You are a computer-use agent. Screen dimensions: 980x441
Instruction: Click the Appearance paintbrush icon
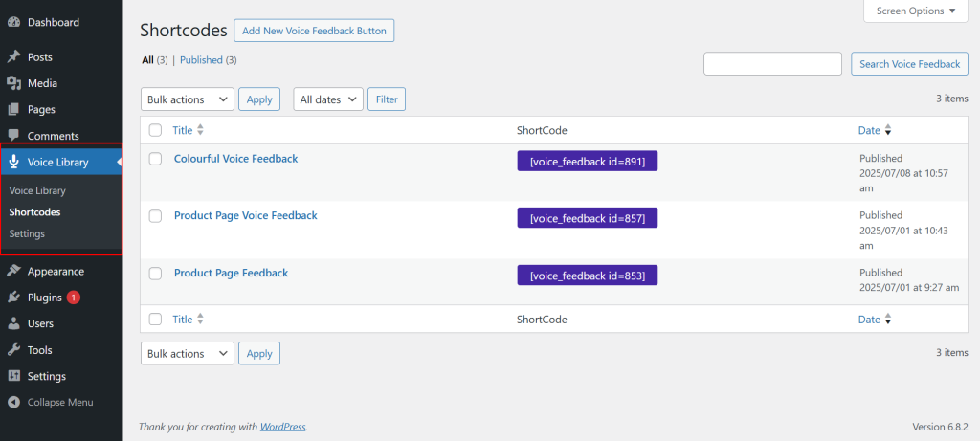(x=13, y=271)
